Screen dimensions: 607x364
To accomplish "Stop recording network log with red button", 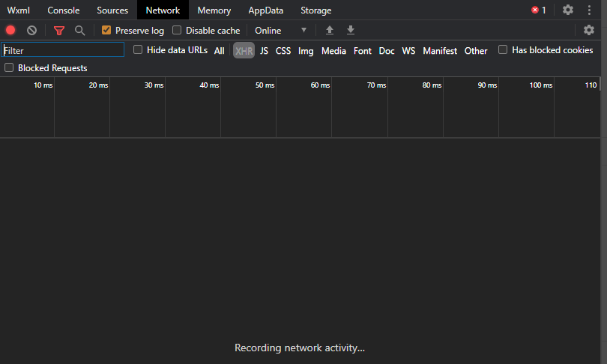I will click(10, 30).
